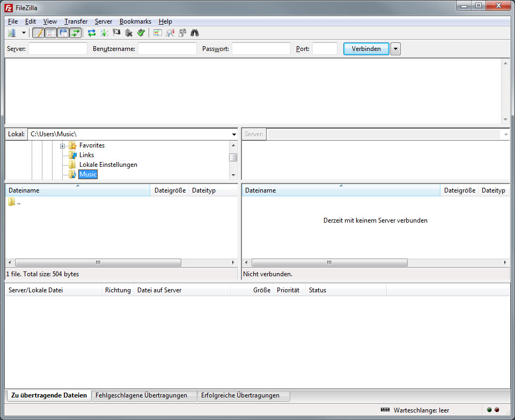Click the local tree scroll up arrow
This screenshot has width=515, height=420.
click(x=233, y=145)
